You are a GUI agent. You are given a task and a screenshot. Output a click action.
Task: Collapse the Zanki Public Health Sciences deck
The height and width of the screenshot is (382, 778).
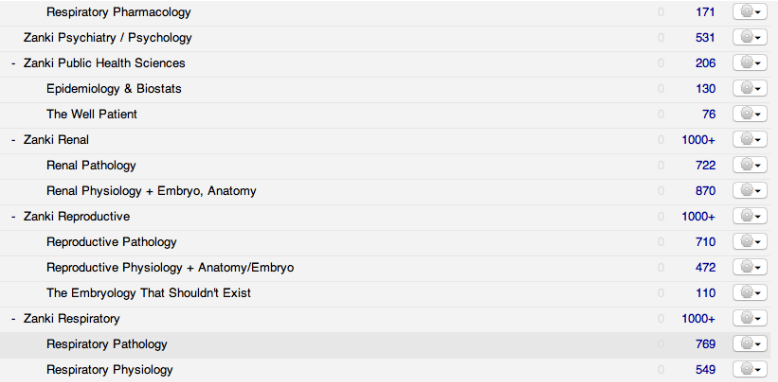(13, 64)
